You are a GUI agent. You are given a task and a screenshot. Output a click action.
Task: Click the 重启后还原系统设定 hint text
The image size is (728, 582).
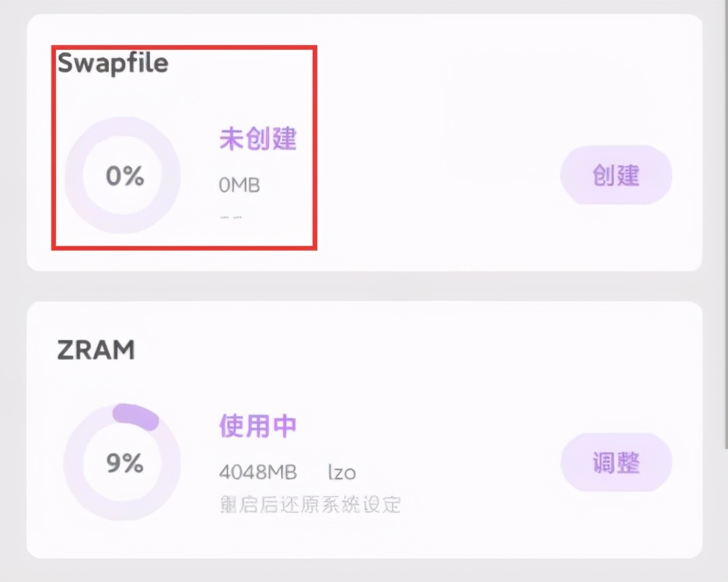coord(310,504)
